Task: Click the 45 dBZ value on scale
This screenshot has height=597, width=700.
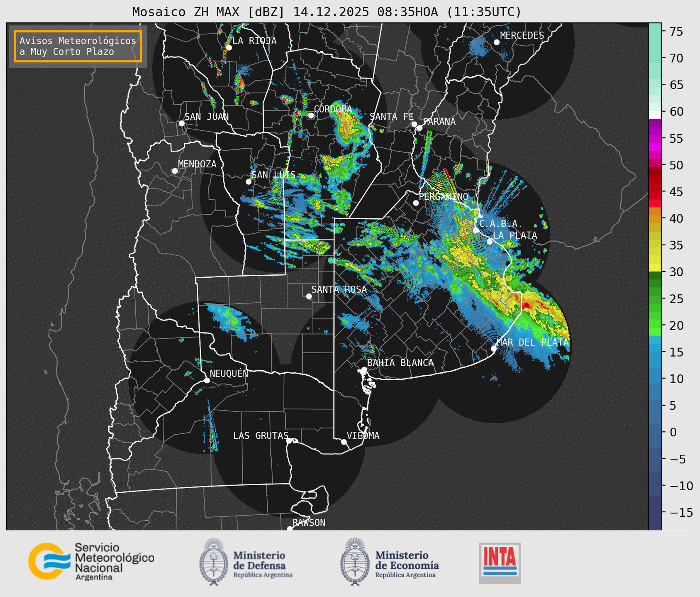Action: tap(676, 192)
